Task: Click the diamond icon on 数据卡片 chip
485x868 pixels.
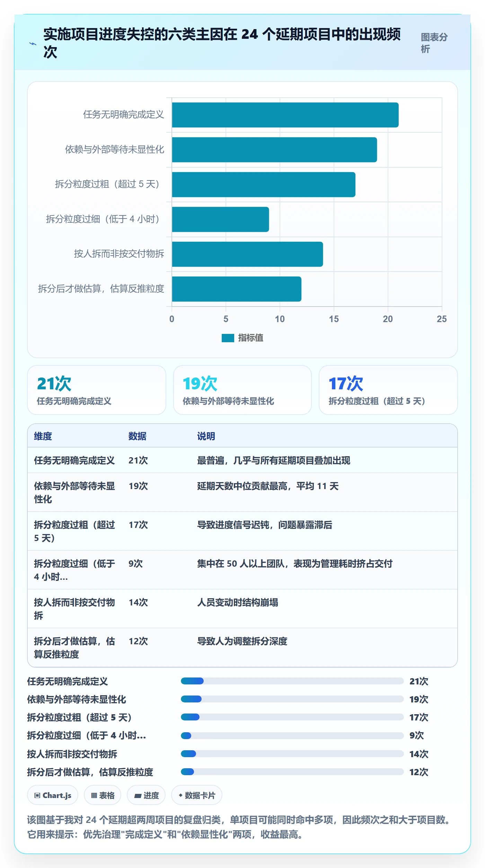Action: 180,795
